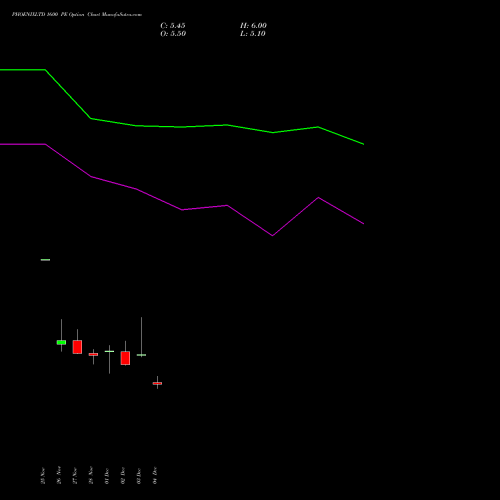
Task: Click the purple line's lowest dip point
Action: click(x=273, y=235)
